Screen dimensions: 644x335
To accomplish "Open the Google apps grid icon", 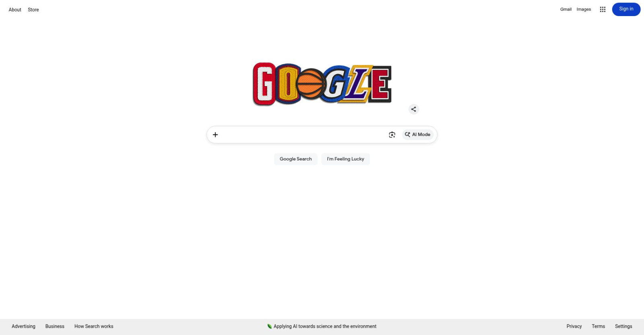I will pyautogui.click(x=603, y=9).
